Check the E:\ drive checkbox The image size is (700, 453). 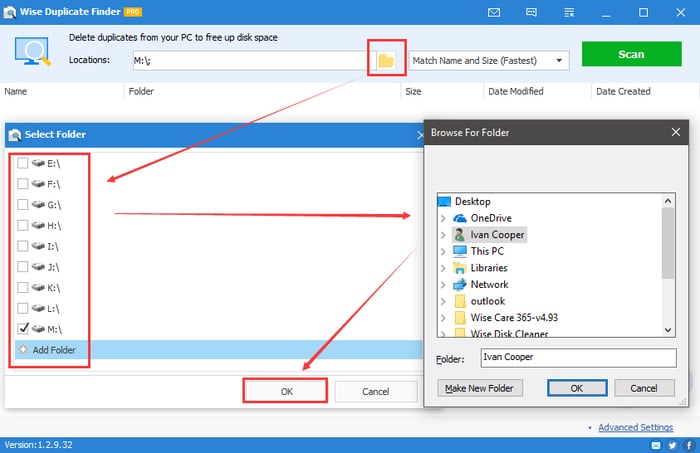tap(23, 162)
